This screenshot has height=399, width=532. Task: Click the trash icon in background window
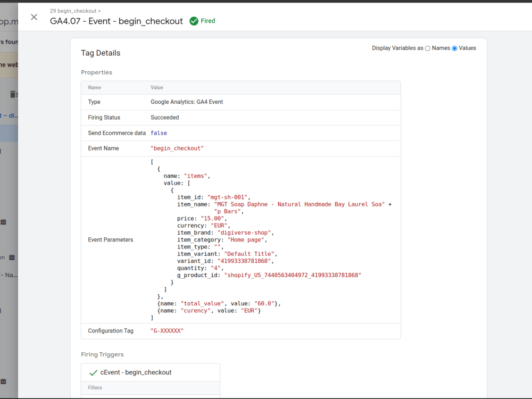(x=14, y=94)
